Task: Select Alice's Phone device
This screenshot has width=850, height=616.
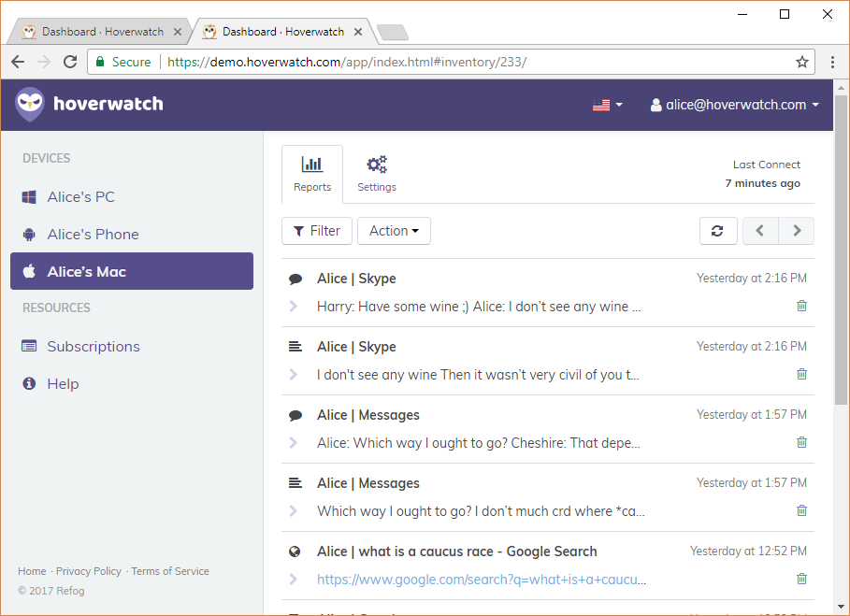Action: point(132,234)
